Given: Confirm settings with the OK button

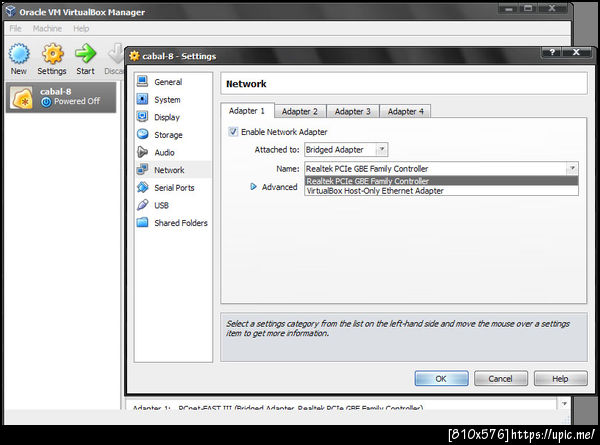Looking at the screenshot, I should [x=441, y=378].
